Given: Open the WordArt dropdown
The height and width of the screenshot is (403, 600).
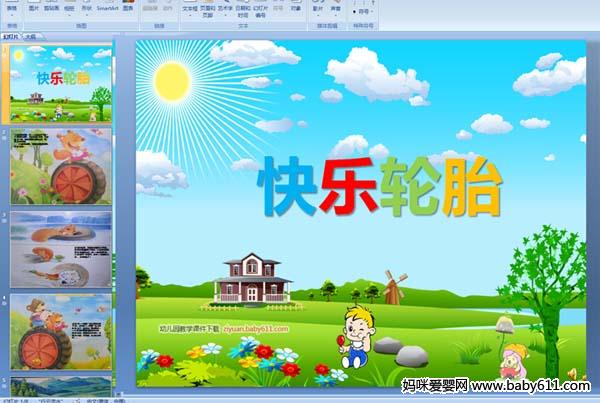Looking at the screenshot, I should tap(226, 8).
